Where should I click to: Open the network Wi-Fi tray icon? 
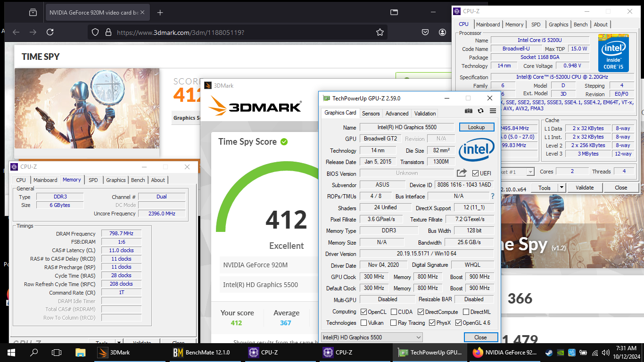click(x=595, y=352)
